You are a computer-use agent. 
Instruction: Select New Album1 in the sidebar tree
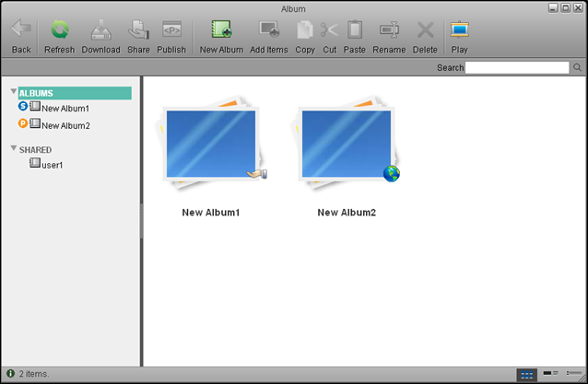pyautogui.click(x=65, y=109)
